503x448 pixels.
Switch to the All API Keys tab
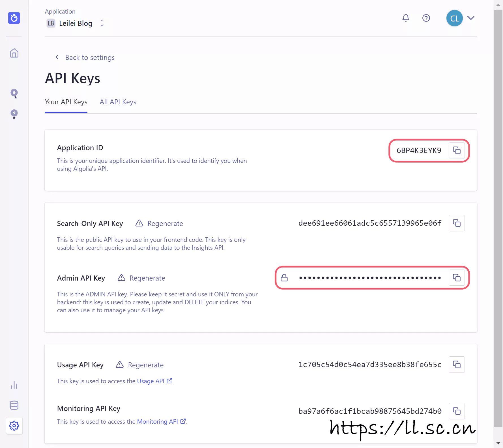tap(118, 102)
